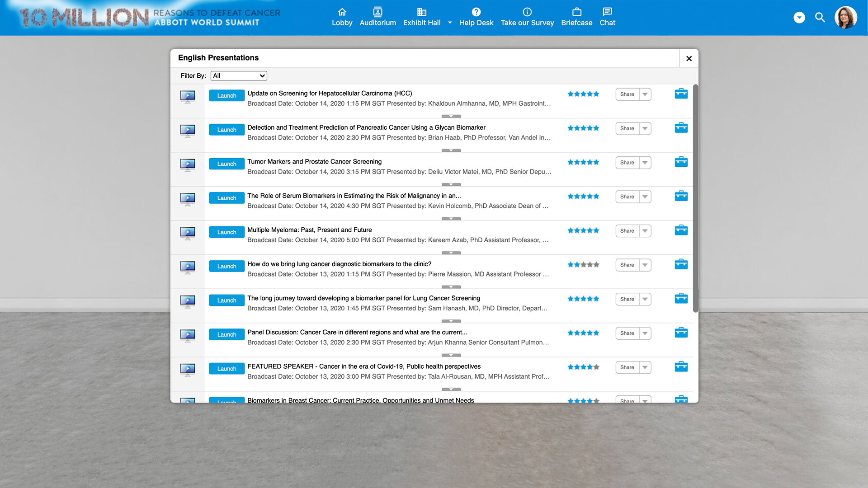
Task: Click the search magnifier icon
Action: (x=820, y=18)
